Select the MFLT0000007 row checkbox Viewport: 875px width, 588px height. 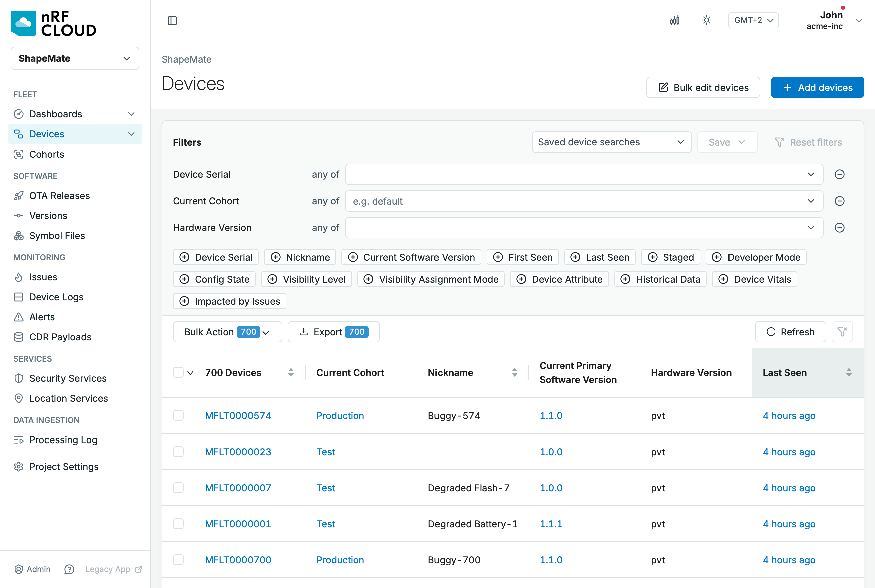178,488
